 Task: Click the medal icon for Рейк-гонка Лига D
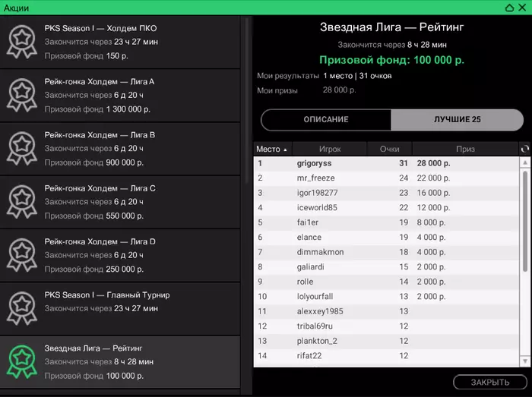click(22, 255)
